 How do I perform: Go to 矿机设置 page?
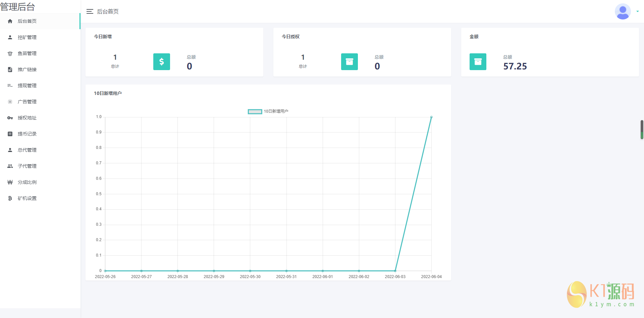pos(40,198)
